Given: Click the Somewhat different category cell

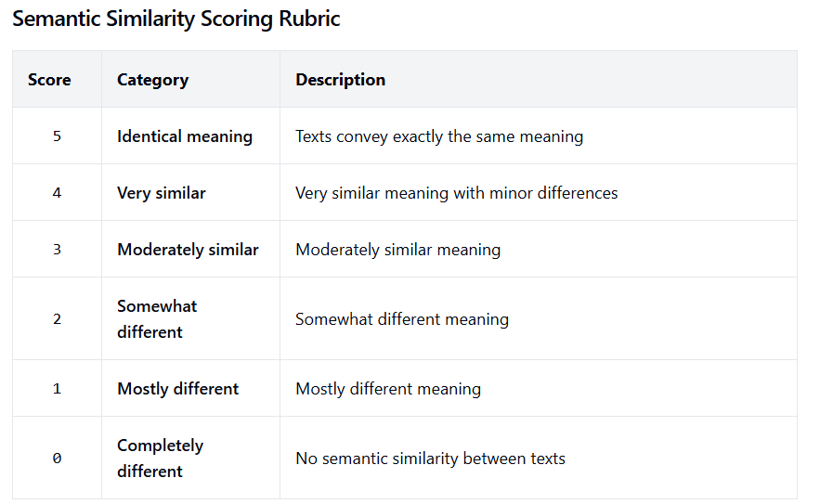Looking at the screenshot, I should [x=157, y=319].
